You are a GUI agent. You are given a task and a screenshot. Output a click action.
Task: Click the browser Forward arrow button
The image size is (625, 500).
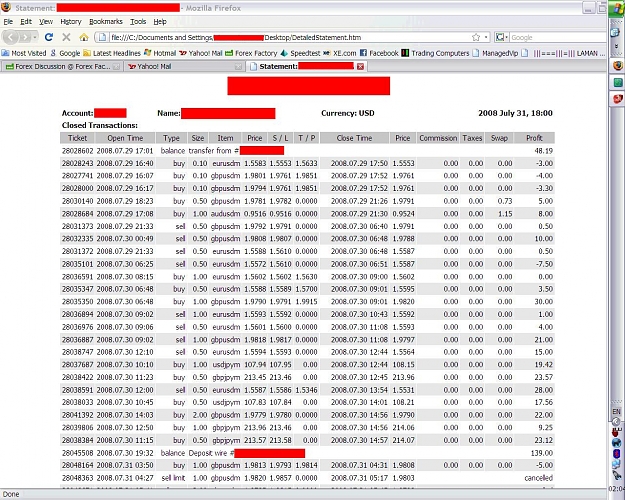(25, 37)
